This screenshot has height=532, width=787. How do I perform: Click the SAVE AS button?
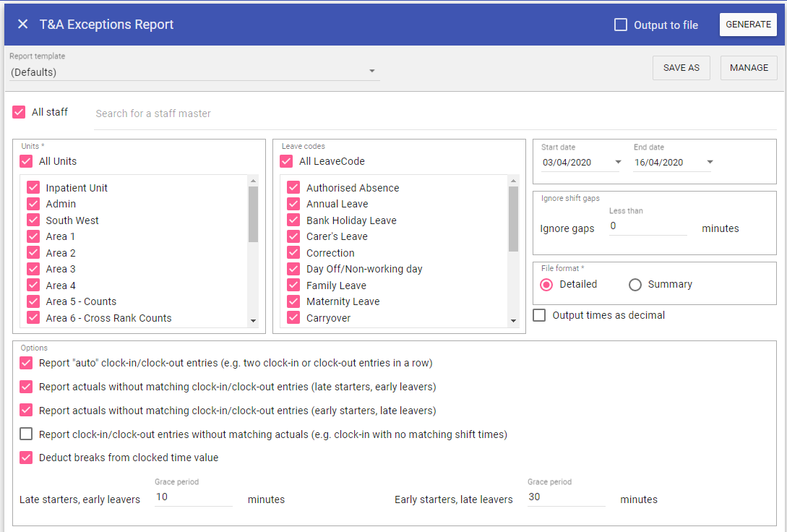[681, 68]
